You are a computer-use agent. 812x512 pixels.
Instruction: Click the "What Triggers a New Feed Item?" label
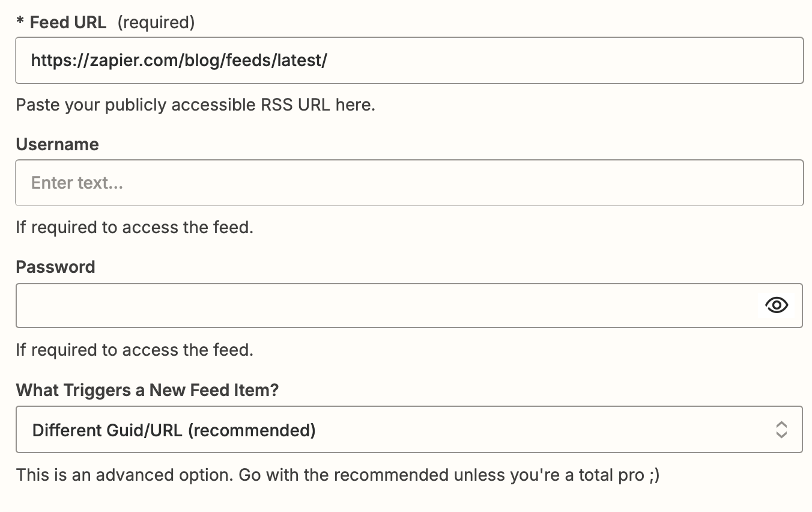tap(147, 390)
